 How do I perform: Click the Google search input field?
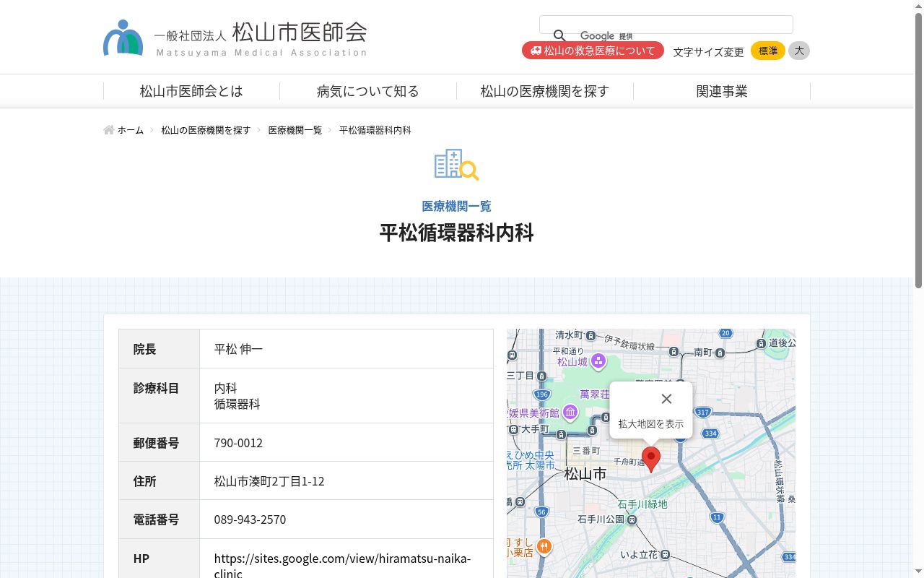(x=666, y=25)
